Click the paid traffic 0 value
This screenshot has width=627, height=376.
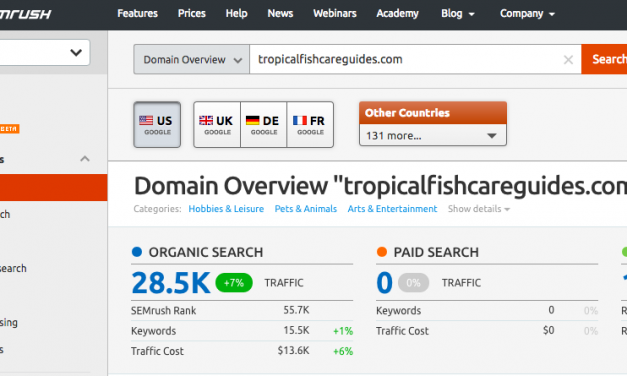[384, 283]
